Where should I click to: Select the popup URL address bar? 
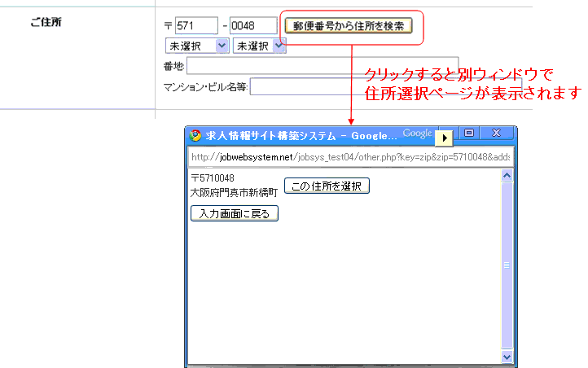pyautogui.click(x=350, y=156)
